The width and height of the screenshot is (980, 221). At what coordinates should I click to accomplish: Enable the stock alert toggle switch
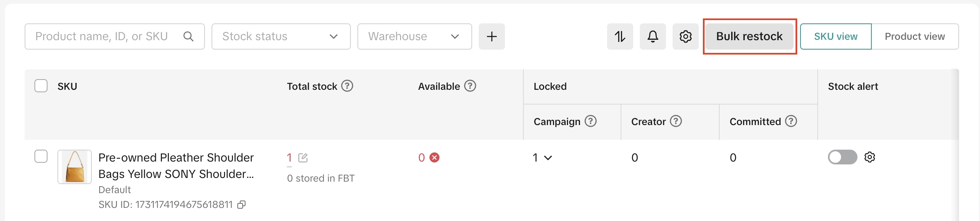(842, 157)
